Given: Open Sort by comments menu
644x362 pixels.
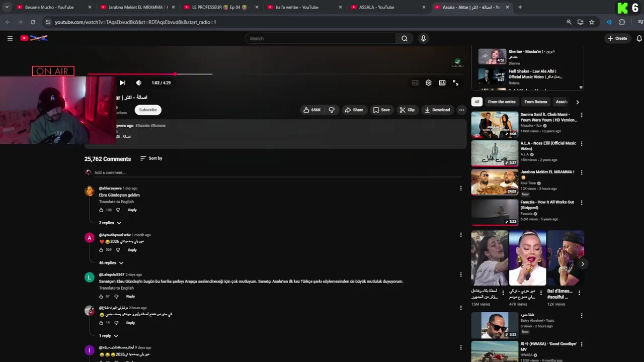Looking at the screenshot, I should (151, 158).
